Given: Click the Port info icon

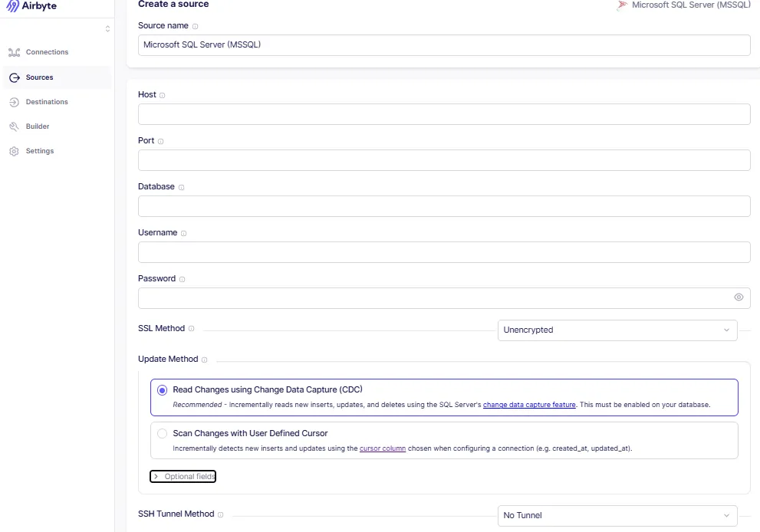Looking at the screenshot, I should point(160,142).
